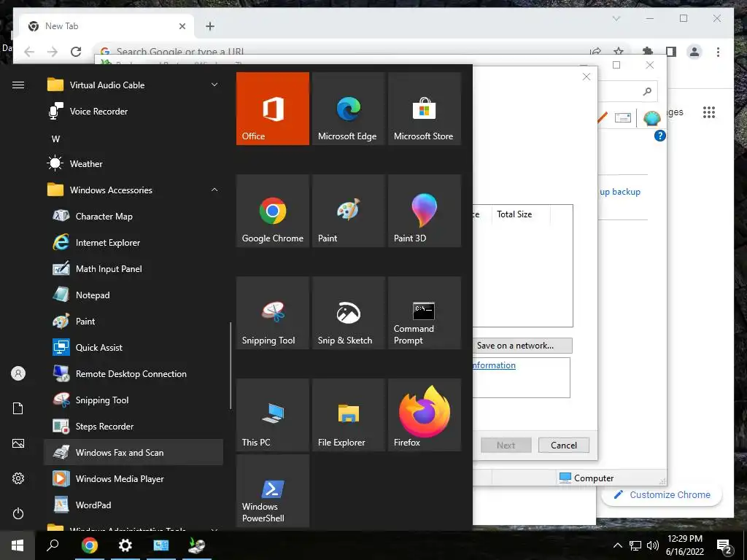This screenshot has width=747, height=560.
Task: Open the Command Prompt tile
Action: click(x=425, y=313)
